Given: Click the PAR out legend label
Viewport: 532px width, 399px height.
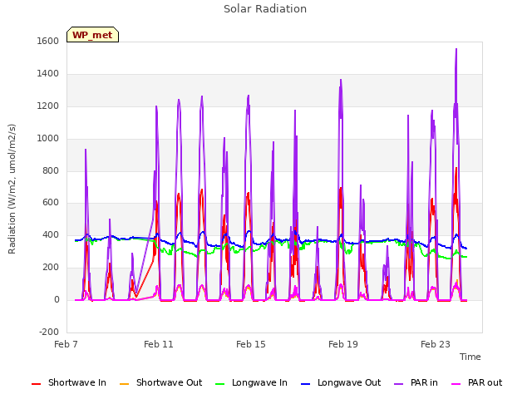Looking at the screenshot, I should [485, 382].
